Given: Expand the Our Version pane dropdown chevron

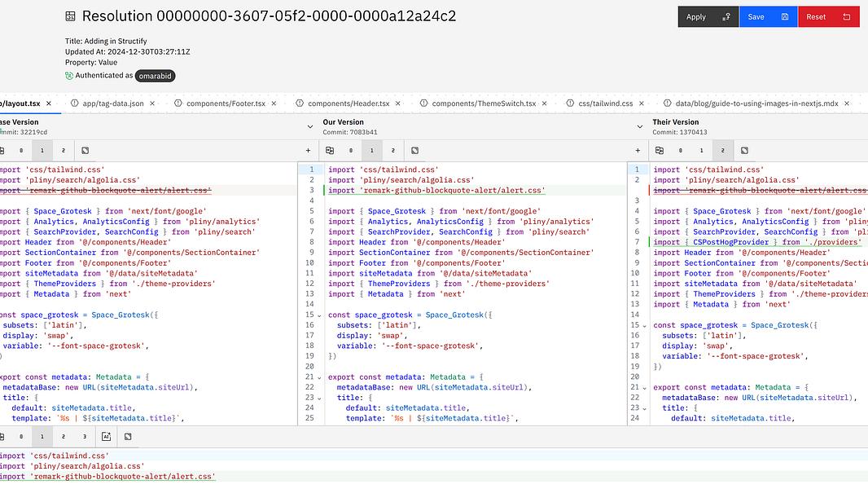Looking at the screenshot, I should 640,127.
